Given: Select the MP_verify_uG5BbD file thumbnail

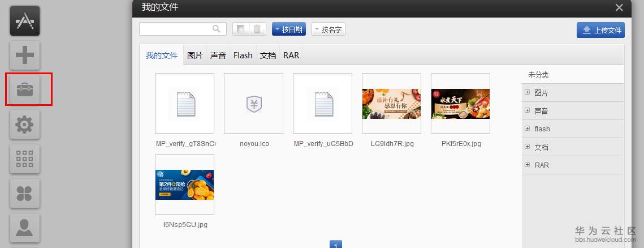Looking at the screenshot, I should [x=322, y=103].
